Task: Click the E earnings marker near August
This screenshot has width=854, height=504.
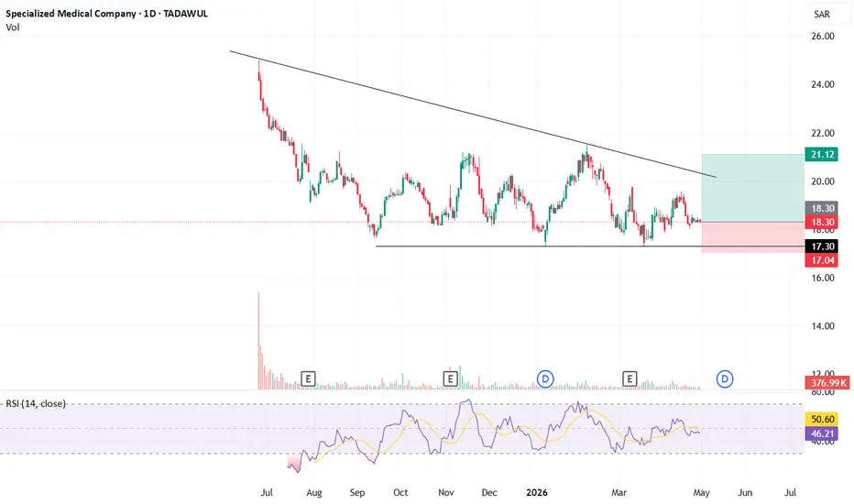Action: tap(308, 378)
